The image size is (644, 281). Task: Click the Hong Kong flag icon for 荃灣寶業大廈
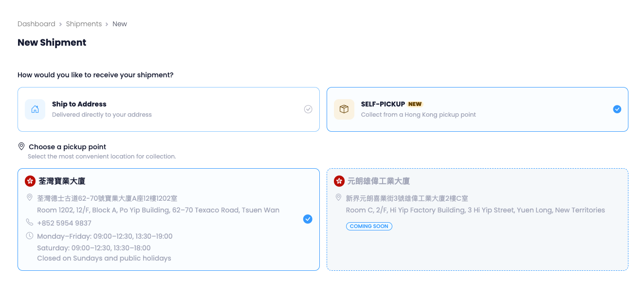tap(30, 181)
